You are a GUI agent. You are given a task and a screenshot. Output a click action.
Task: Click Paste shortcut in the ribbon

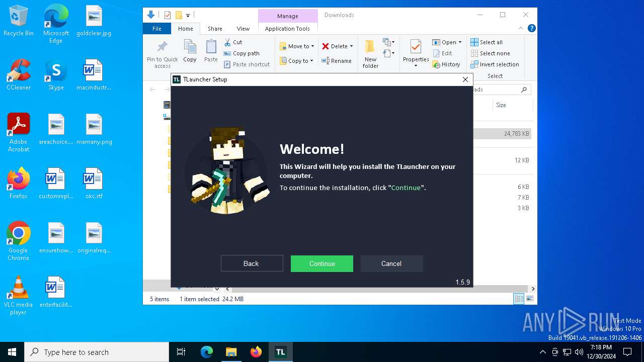coord(247,64)
